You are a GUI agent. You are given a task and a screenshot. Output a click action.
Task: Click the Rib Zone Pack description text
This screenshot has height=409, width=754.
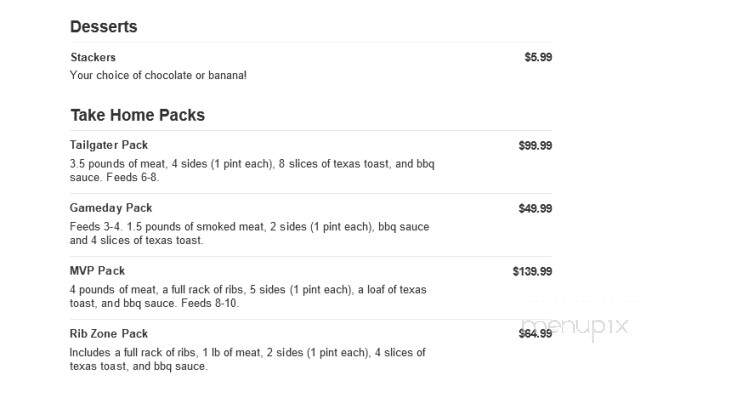pos(247,359)
